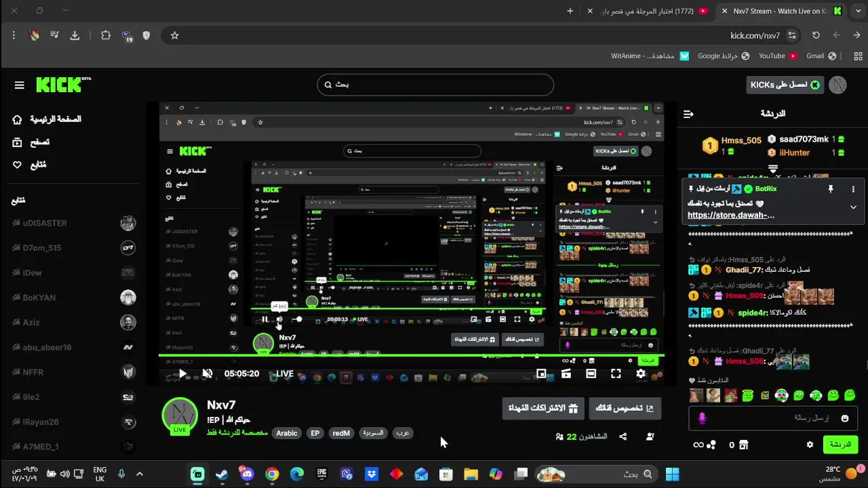Enter fullscreen video mode

coord(616,373)
